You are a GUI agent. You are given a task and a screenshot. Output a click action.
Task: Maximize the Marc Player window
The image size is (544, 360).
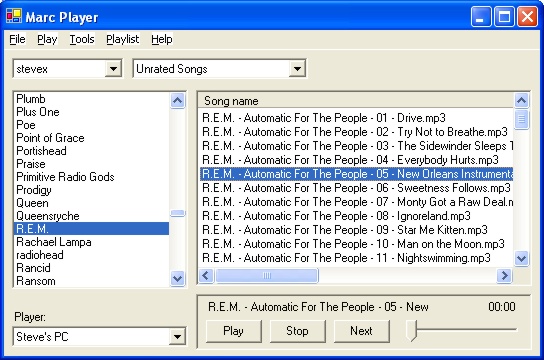coord(504,16)
